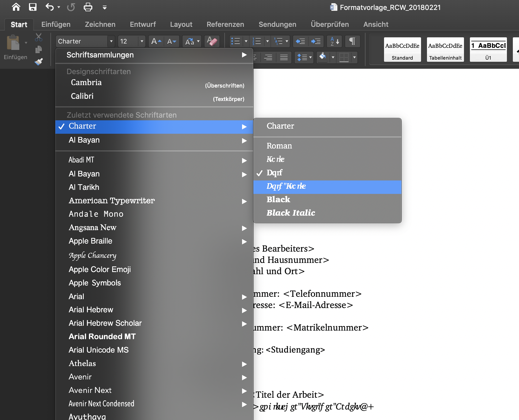Screen dimensions: 519x420
Task: Toggle the paragraph marks pilcrow icon
Action: point(352,41)
